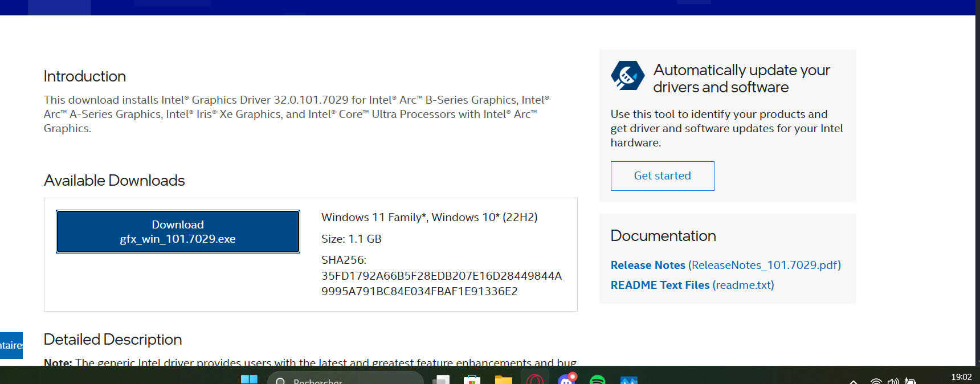Open the blue chart app on the taskbar
Image resolution: width=980 pixels, height=384 pixels.
click(x=629, y=380)
